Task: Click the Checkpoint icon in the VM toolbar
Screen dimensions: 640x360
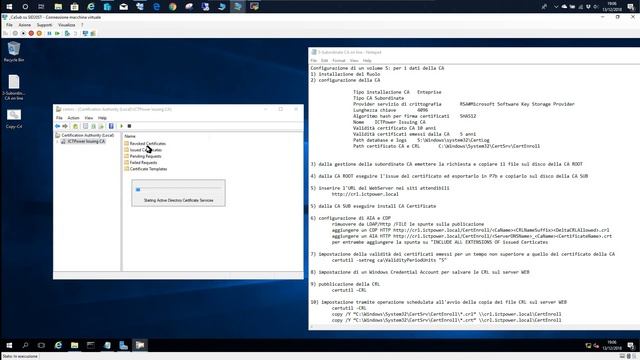Action: click(67, 33)
